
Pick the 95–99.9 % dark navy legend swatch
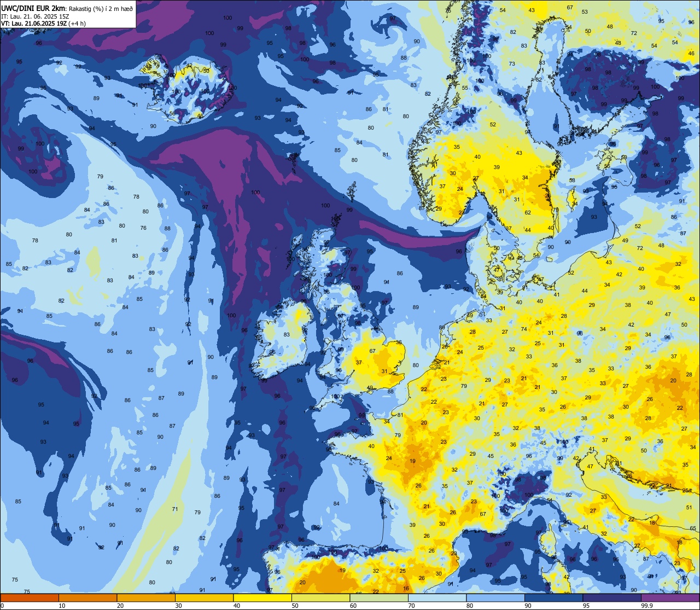(612, 597)
